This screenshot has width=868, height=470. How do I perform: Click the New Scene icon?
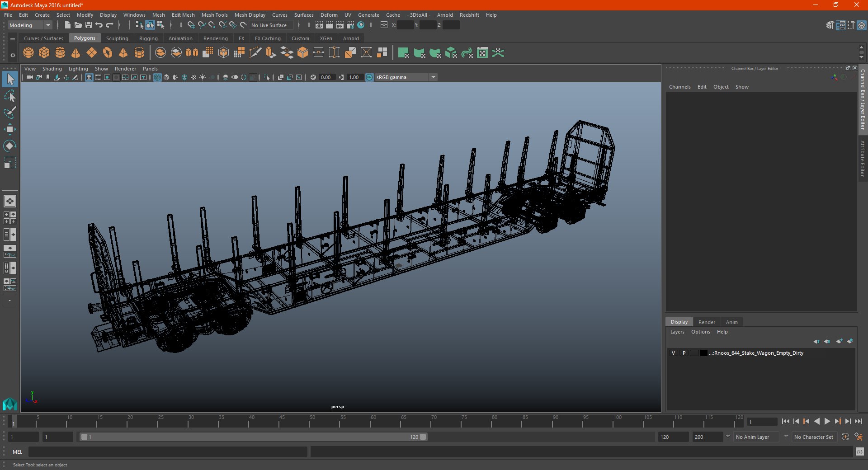pyautogui.click(x=67, y=25)
